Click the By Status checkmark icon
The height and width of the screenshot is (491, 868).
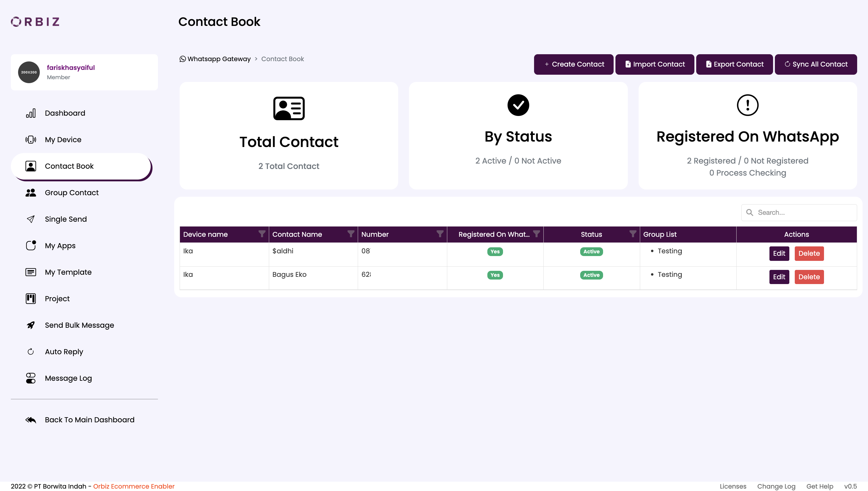pyautogui.click(x=518, y=105)
